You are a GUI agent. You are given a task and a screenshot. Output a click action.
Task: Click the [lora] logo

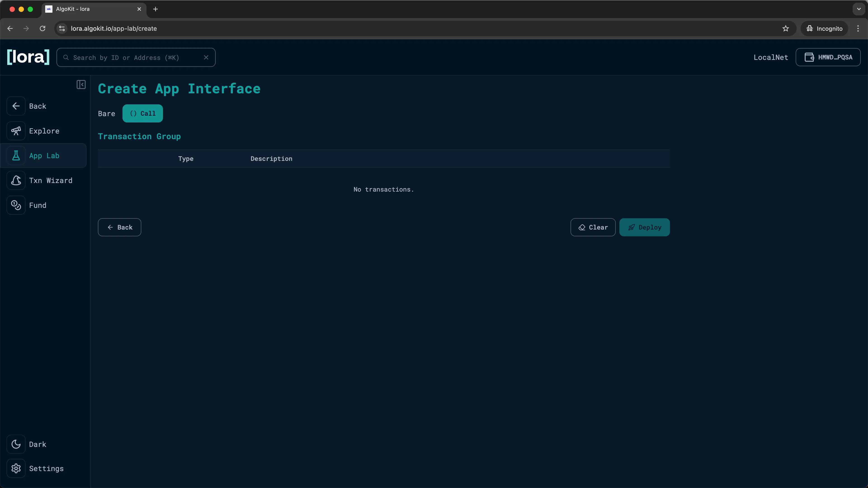click(28, 57)
